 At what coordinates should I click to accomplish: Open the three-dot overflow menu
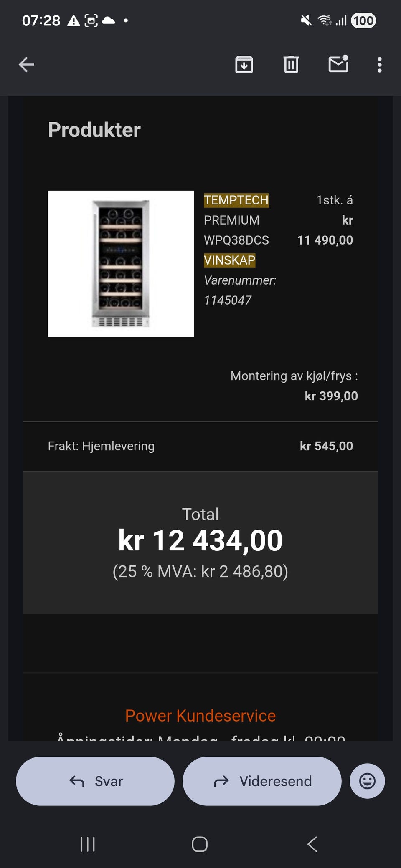coord(379,65)
